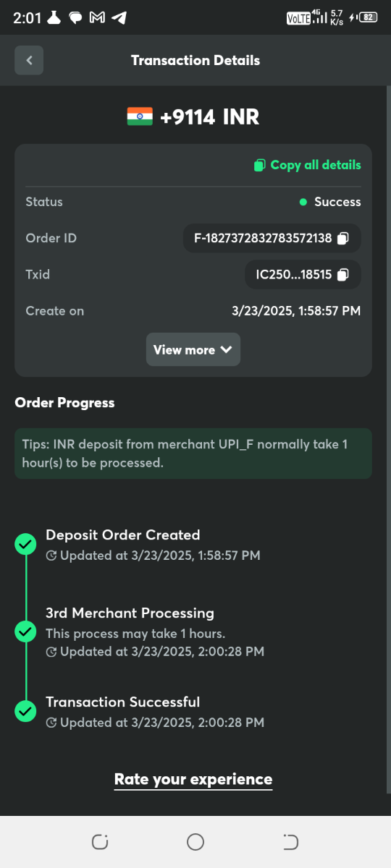
Task: Tap the back arrow button
Action: coord(29,60)
